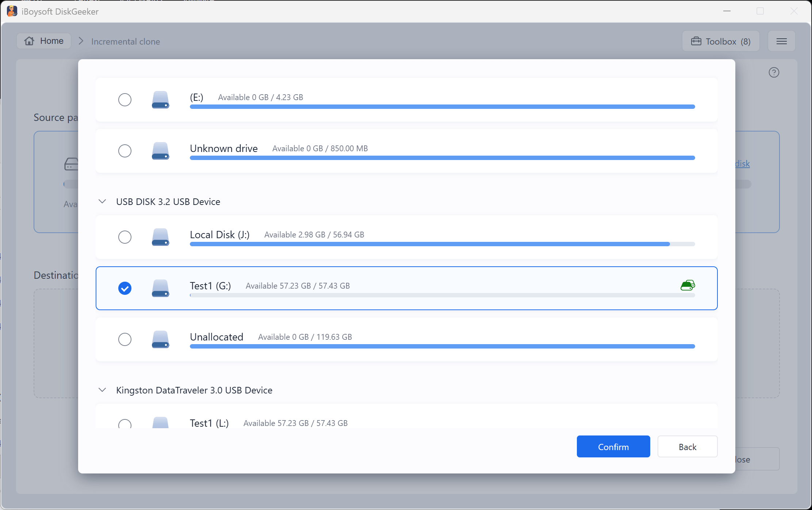Click the breadcrumb chevron separator after Home
The width and height of the screenshot is (812, 510).
pyautogui.click(x=81, y=41)
